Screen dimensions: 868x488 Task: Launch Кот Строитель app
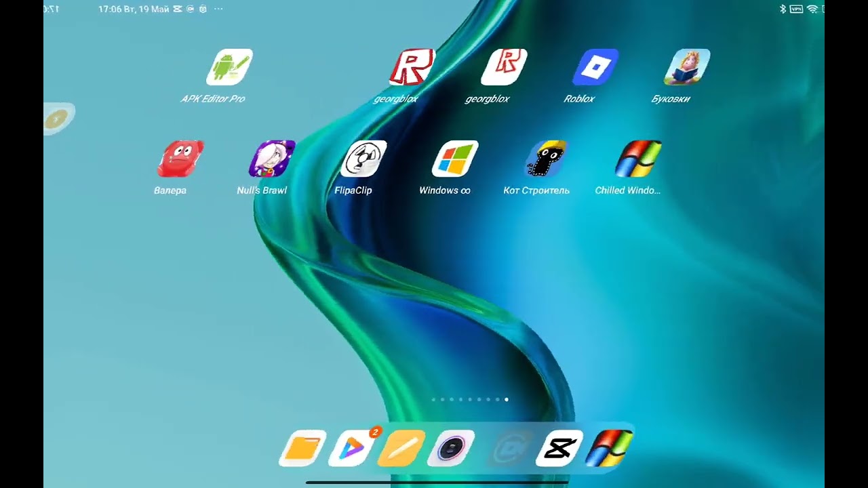pos(547,159)
